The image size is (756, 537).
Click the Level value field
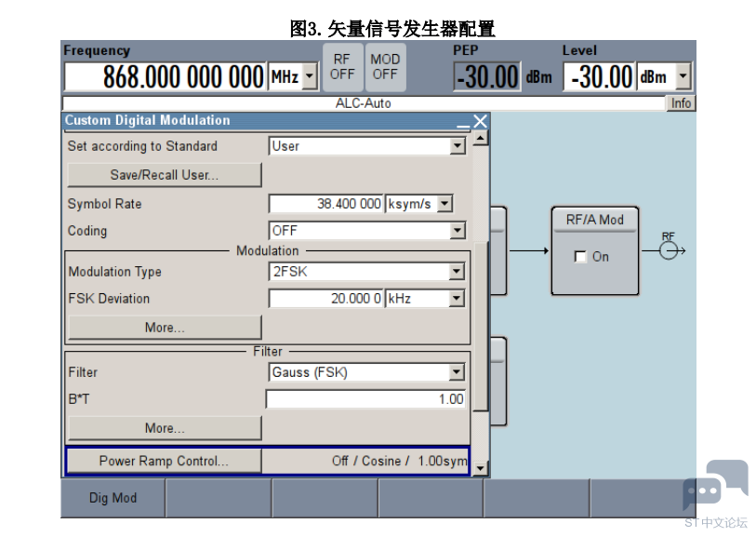click(x=599, y=76)
